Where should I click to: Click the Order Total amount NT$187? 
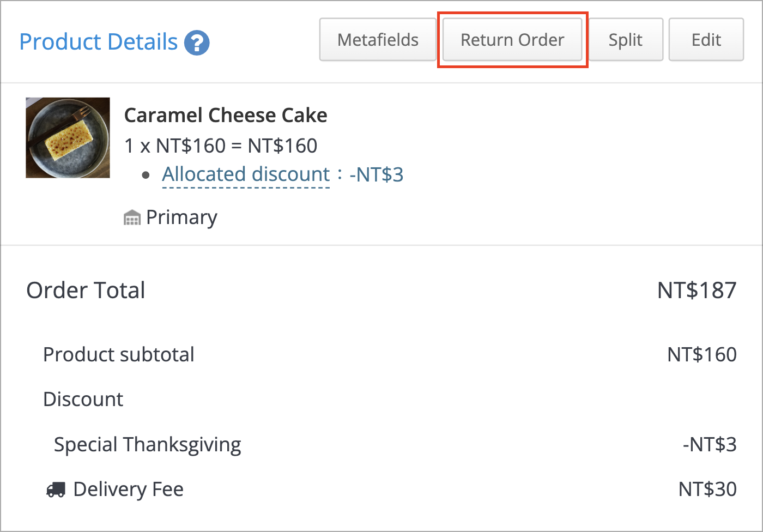pyautogui.click(x=697, y=290)
